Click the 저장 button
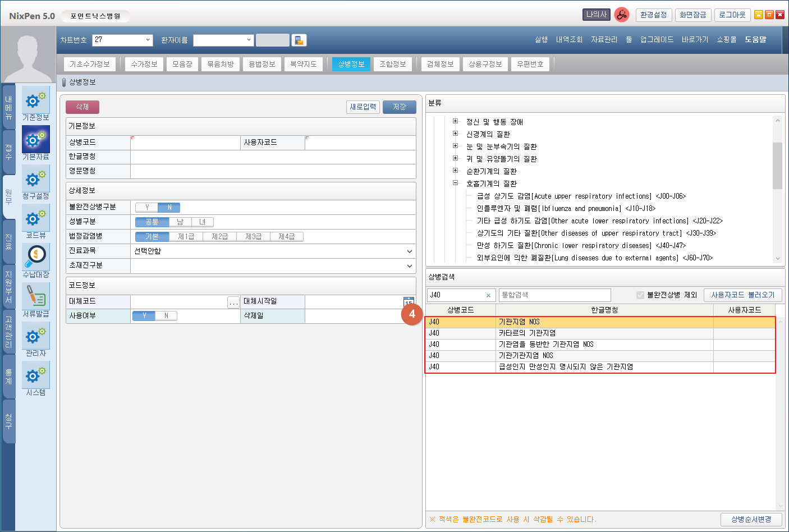The image size is (789, 532). (399, 107)
